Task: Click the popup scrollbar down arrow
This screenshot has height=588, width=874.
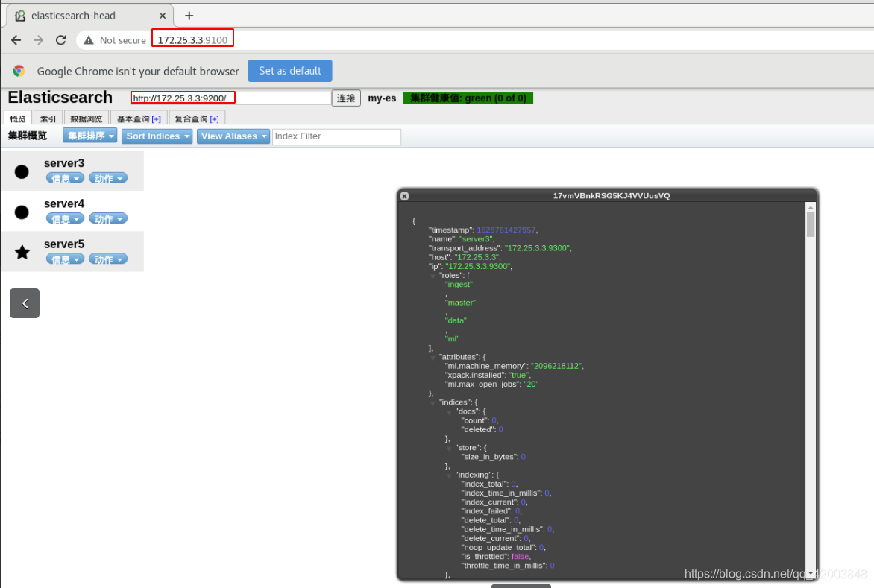Action: pyautogui.click(x=811, y=574)
